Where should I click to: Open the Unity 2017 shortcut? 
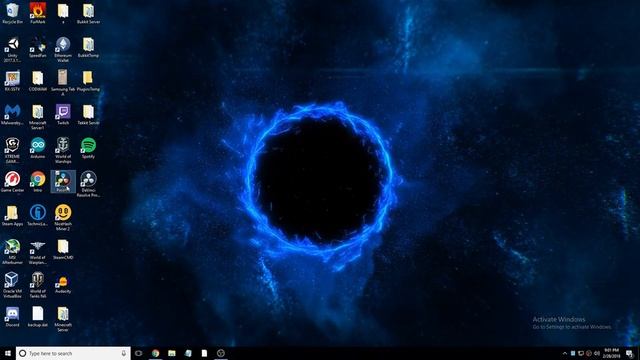click(12, 50)
